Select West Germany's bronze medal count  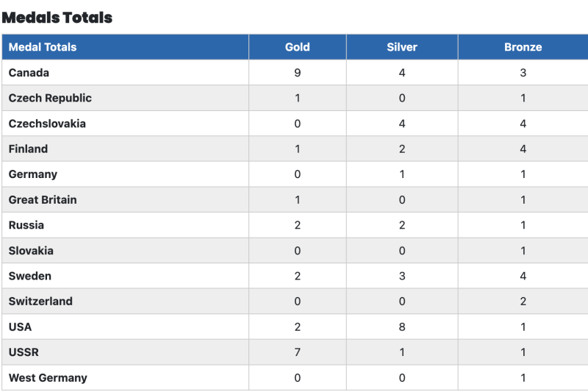point(523,378)
